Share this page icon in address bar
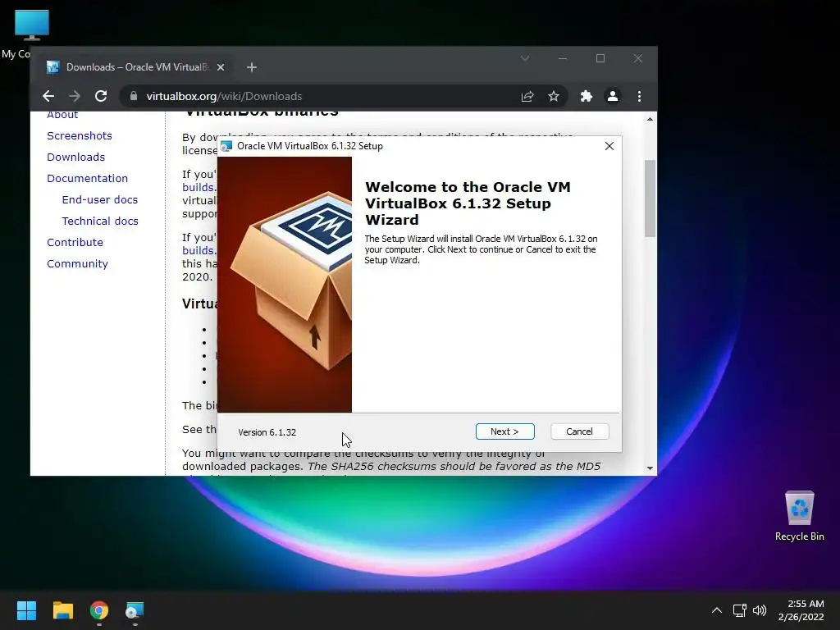 [527, 96]
